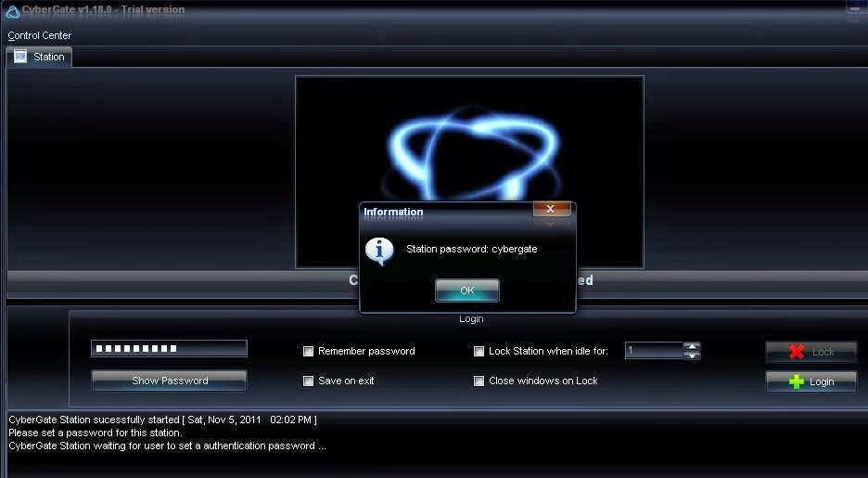The width and height of the screenshot is (868, 478).
Task: Click the Station tab monitor icon
Action: [x=20, y=56]
